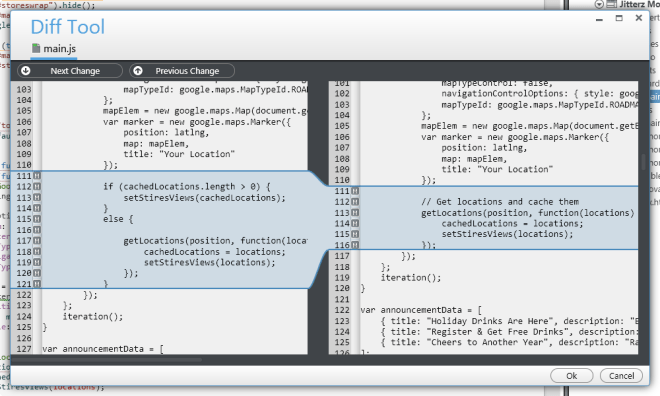Click the Diff Tool title heading
Screen dimensions: 660x396
(x=68, y=27)
